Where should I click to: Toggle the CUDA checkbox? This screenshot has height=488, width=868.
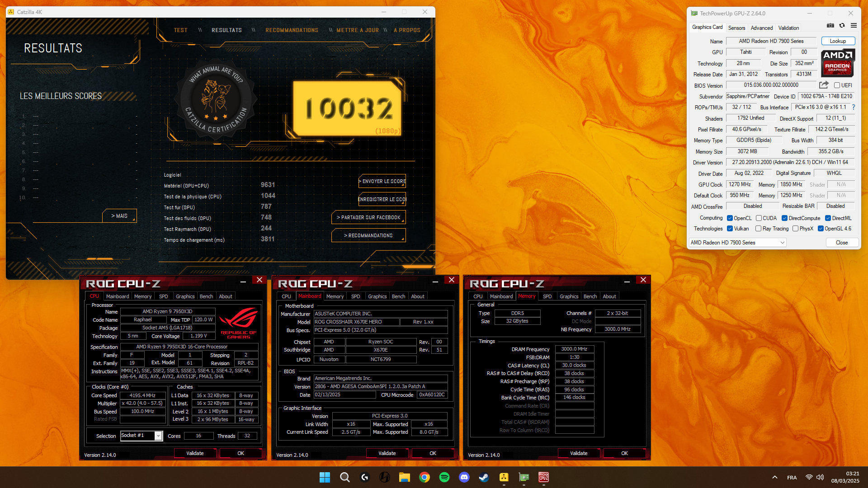(759, 218)
